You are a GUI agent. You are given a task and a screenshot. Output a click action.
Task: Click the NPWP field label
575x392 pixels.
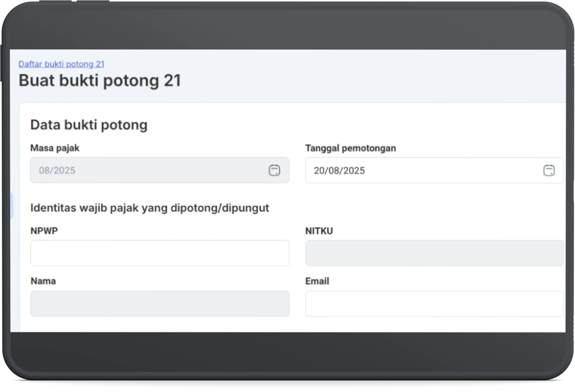(x=44, y=231)
